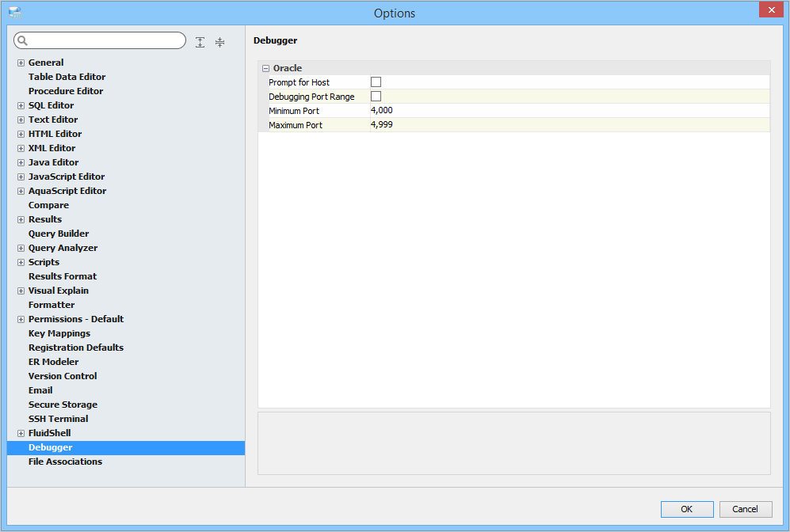Select the FluidShell tree label
Viewport: 790px width, 532px height.
pos(49,433)
